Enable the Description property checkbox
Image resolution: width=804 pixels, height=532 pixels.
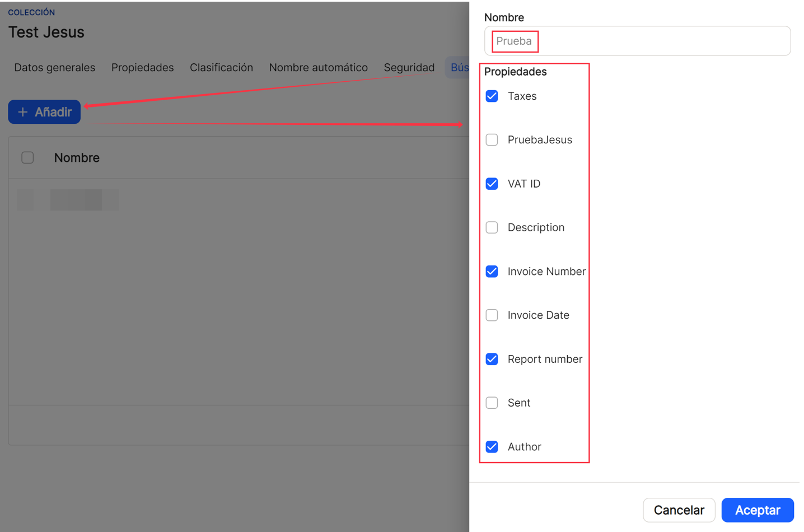click(x=492, y=227)
